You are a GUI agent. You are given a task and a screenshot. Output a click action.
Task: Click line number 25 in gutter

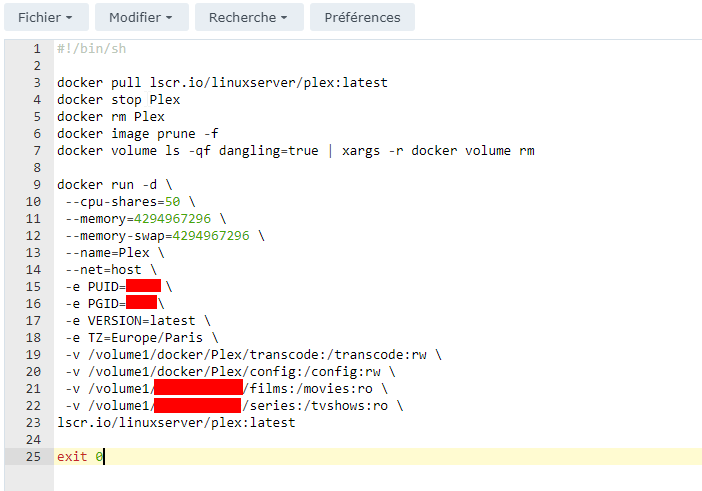33,457
